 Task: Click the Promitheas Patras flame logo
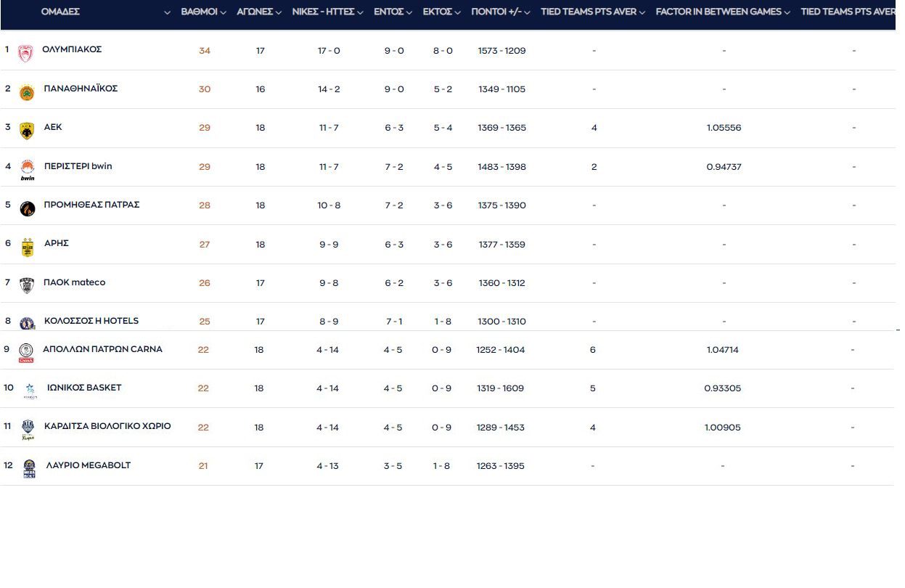pyautogui.click(x=27, y=208)
